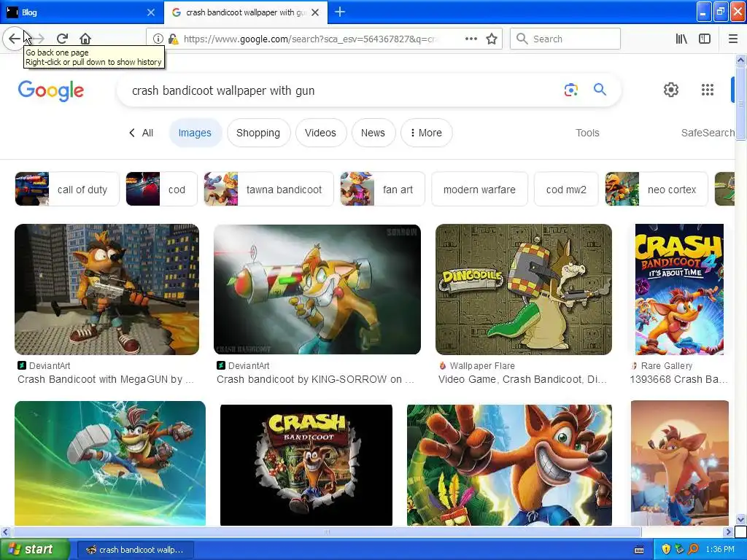The width and height of the screenshot is (747, 560).
Task: Click the forward navigation arrow
Action: pos(39,39)
